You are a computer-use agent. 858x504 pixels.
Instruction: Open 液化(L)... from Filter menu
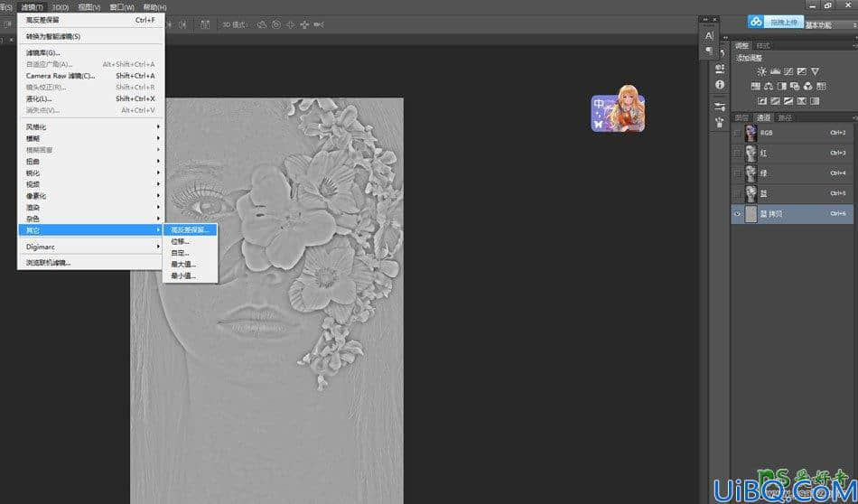[91, 99]
